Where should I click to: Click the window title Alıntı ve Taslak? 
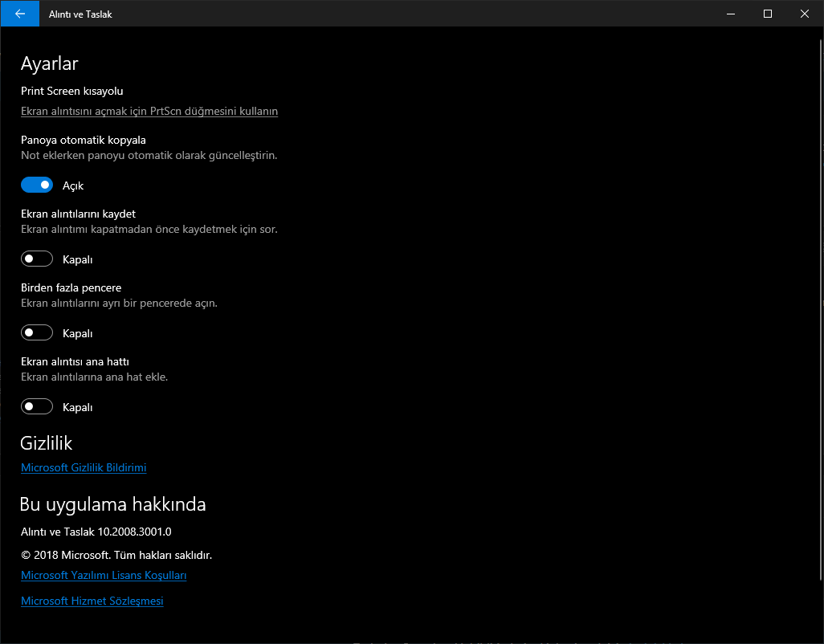coord(80,14)
